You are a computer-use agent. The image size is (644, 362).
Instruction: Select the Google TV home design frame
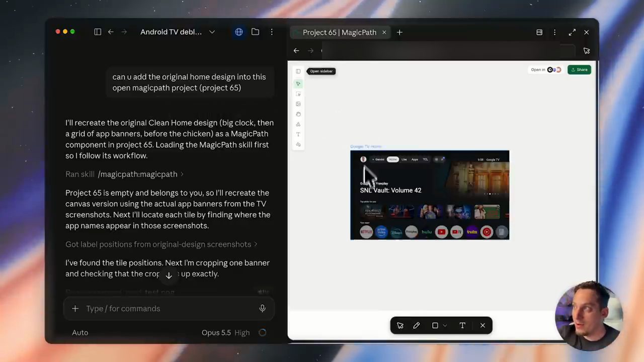[430, 195]
